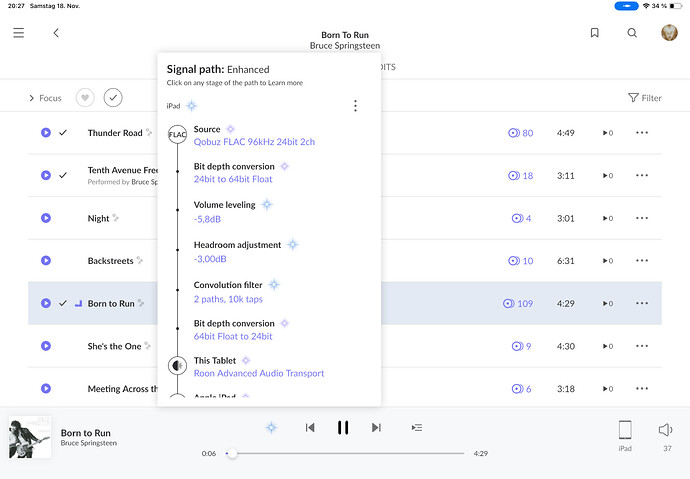Open signal path star in playback bar

[272, 427]
